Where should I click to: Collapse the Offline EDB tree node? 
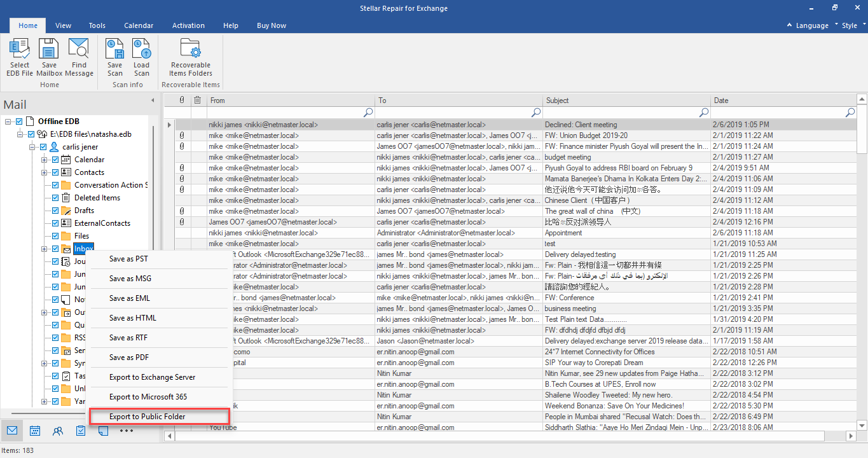[8, 121]
